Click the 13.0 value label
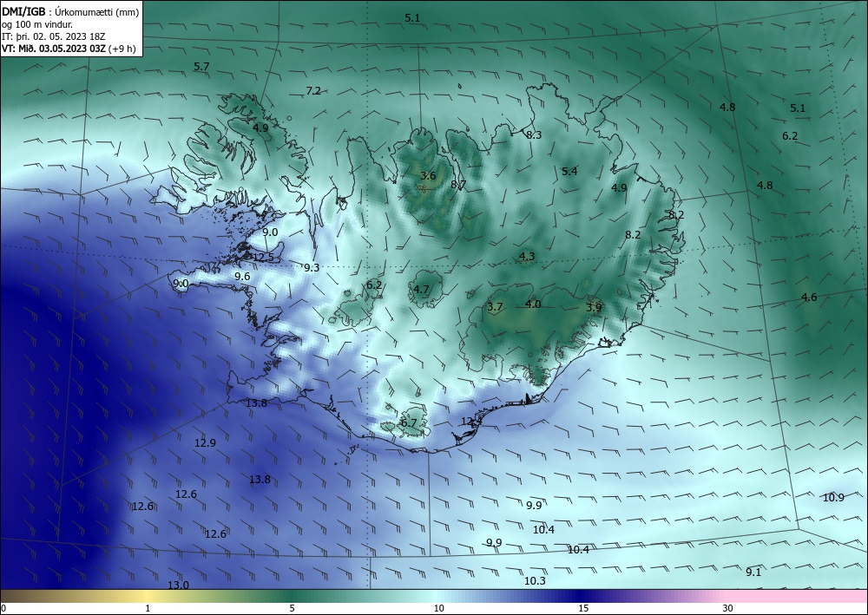 (178, 586)
